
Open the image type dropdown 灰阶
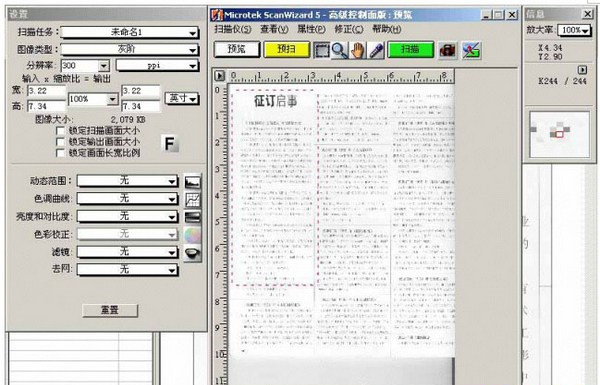tap(130, 49)
